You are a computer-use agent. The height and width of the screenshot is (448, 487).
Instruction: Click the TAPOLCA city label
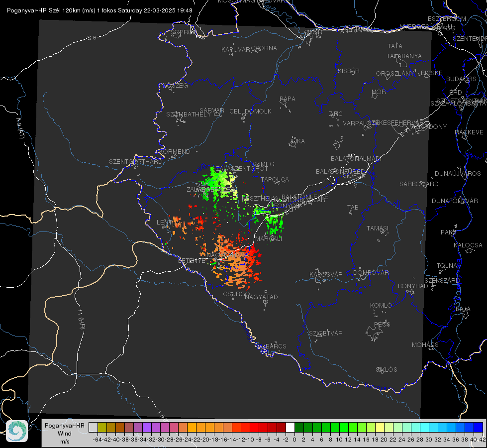point(275,179)
